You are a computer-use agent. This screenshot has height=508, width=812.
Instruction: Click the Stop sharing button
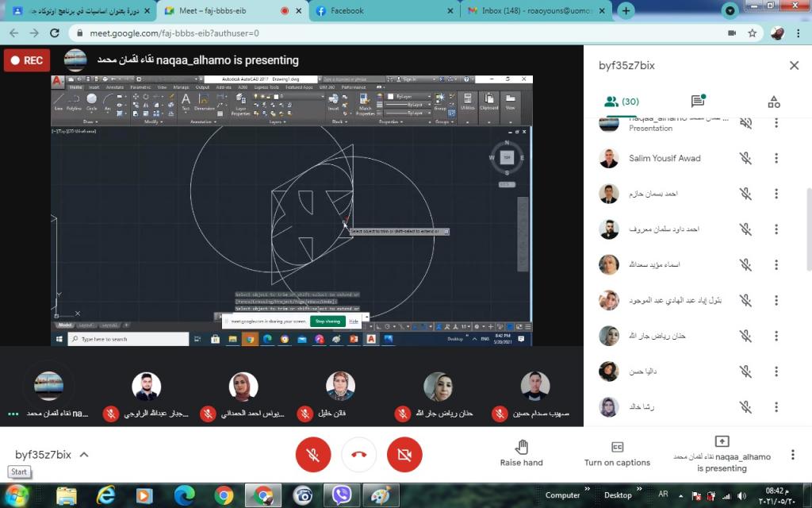pos(327,321)
